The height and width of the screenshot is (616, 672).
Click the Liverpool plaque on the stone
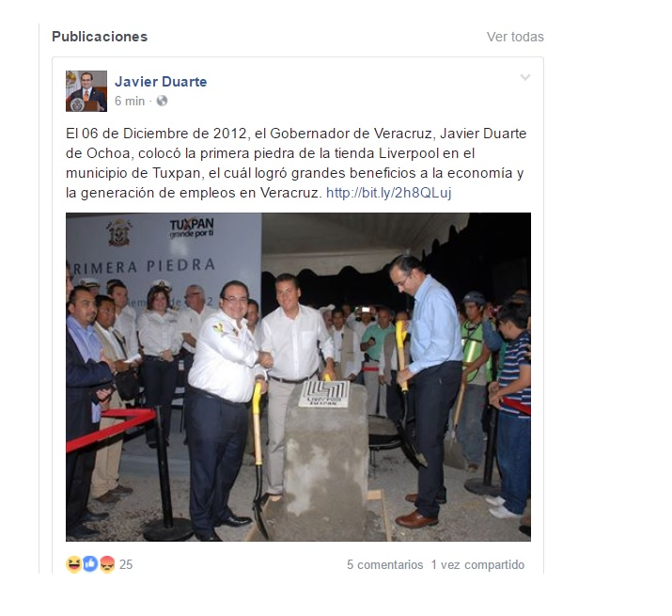click(324, 393)
